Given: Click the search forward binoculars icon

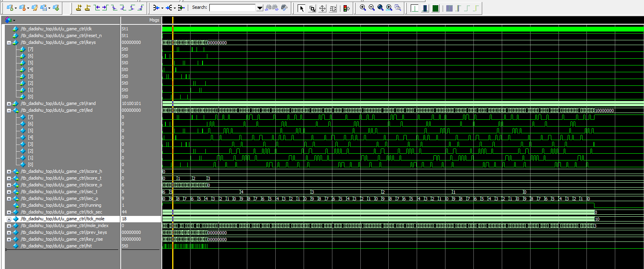Looking at the screenshot, I should point(276,8).
